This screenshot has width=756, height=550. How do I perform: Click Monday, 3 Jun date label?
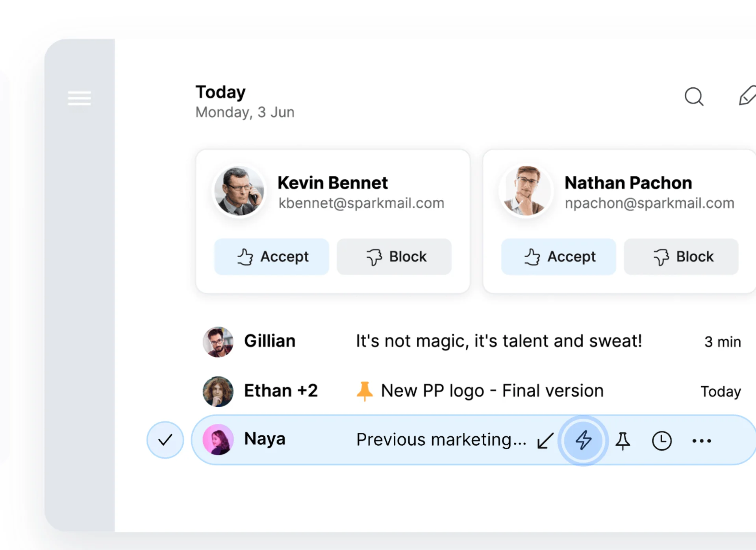245,112
